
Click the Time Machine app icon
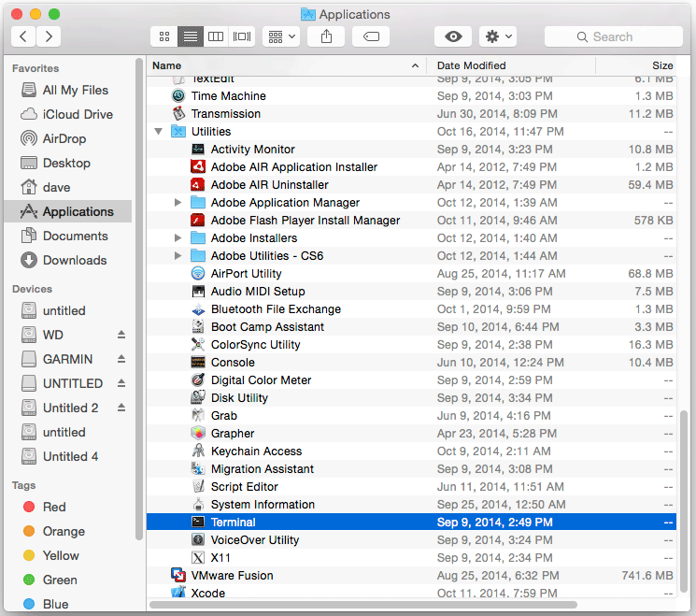(x=178, y=96)
